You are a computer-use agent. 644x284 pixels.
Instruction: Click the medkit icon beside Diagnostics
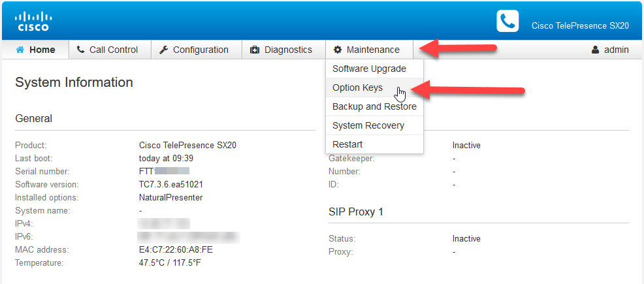click(x=255, y=50)
